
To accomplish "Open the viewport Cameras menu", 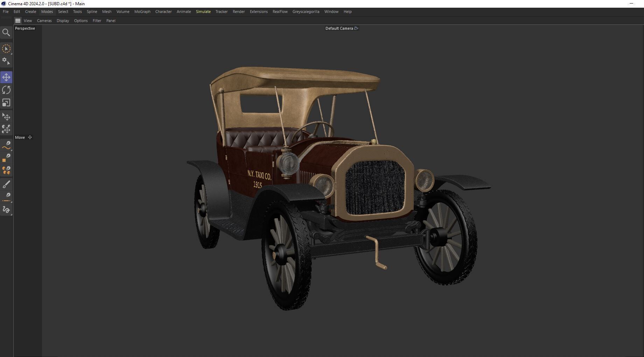I will (x=44, y=21).
